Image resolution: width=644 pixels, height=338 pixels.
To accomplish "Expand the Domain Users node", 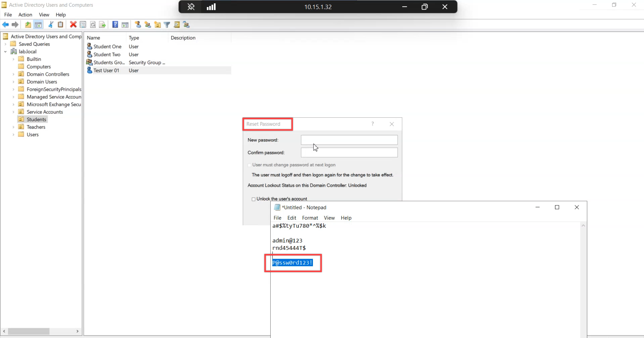I will (14, 82).
